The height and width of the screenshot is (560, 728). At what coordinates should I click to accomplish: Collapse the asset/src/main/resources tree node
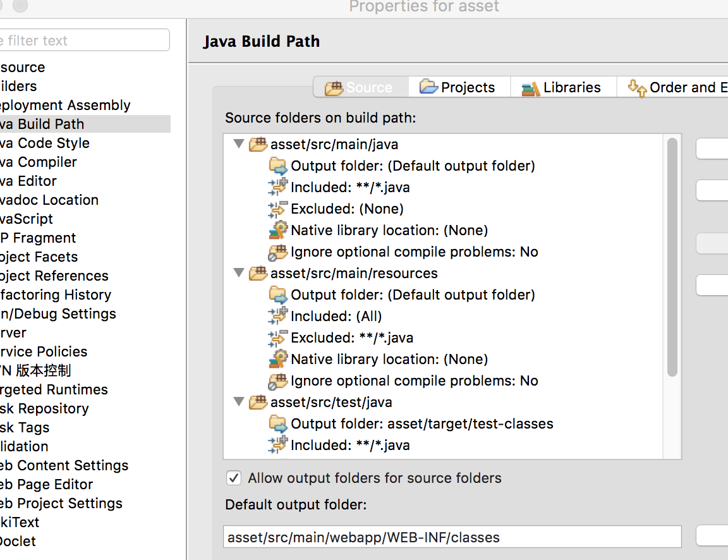239,273
